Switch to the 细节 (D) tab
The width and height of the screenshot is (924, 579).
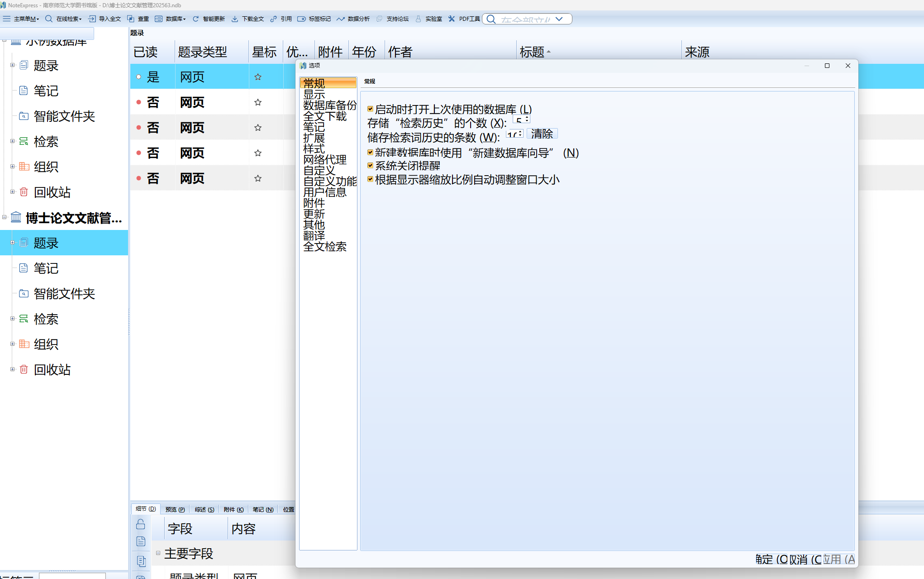pos(146,509)
